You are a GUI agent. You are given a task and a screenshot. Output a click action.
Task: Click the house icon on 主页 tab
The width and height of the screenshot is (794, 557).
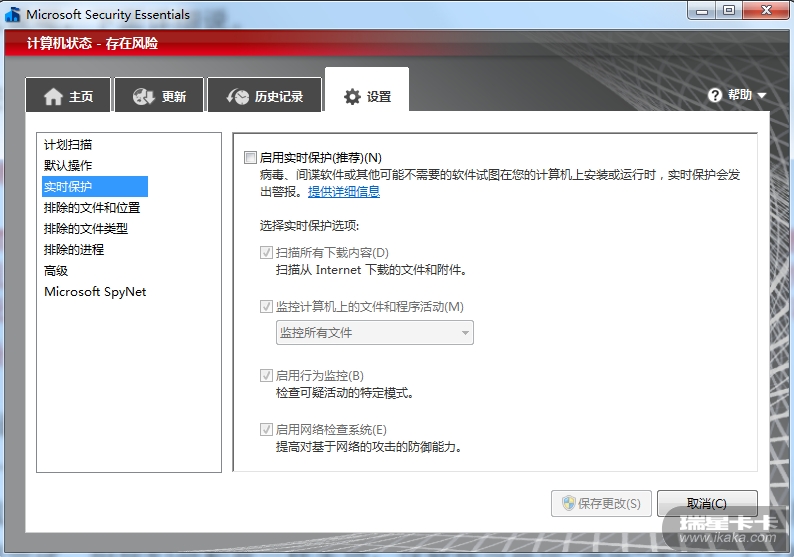(x=53, y=96)
